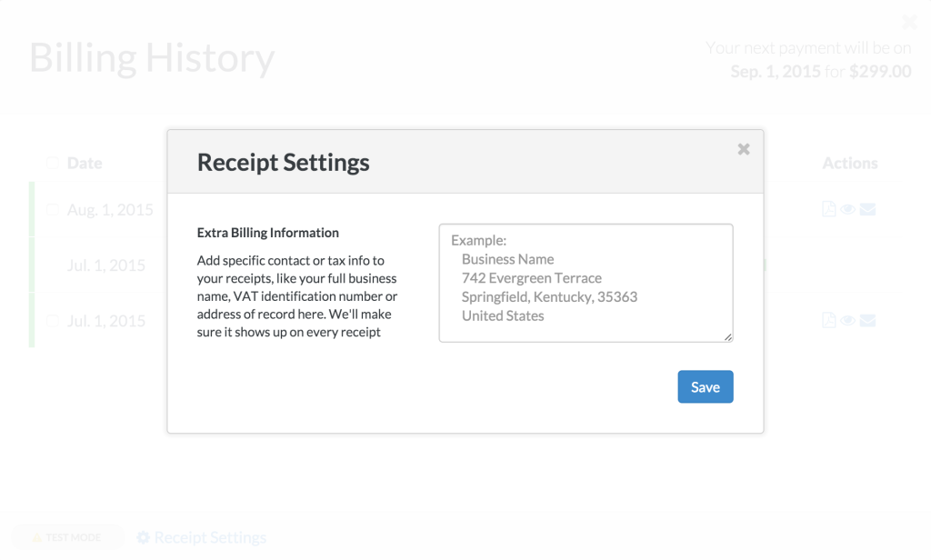Click the text area's corner resize handle

[x=728, y=336]
